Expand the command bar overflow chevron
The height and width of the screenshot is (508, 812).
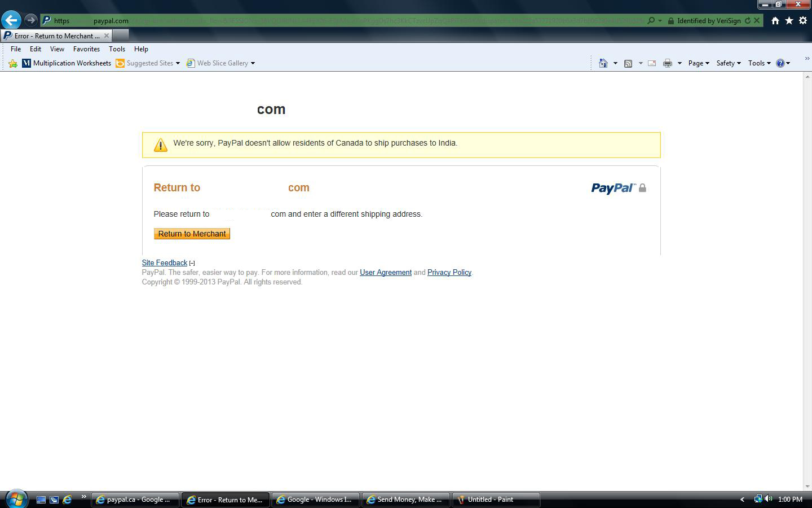pyautogui.click(x=807, y=59)
